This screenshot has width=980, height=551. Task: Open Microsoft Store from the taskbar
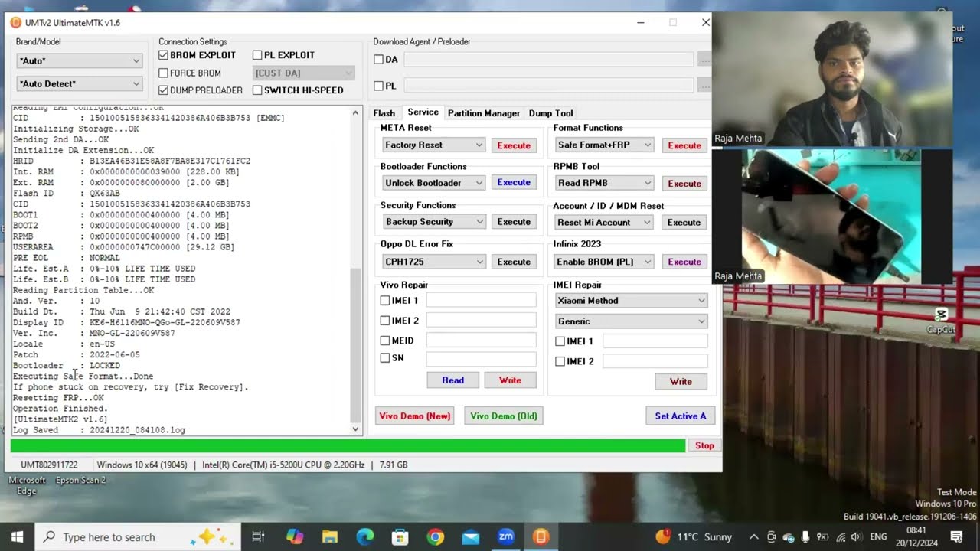(400, 536)
